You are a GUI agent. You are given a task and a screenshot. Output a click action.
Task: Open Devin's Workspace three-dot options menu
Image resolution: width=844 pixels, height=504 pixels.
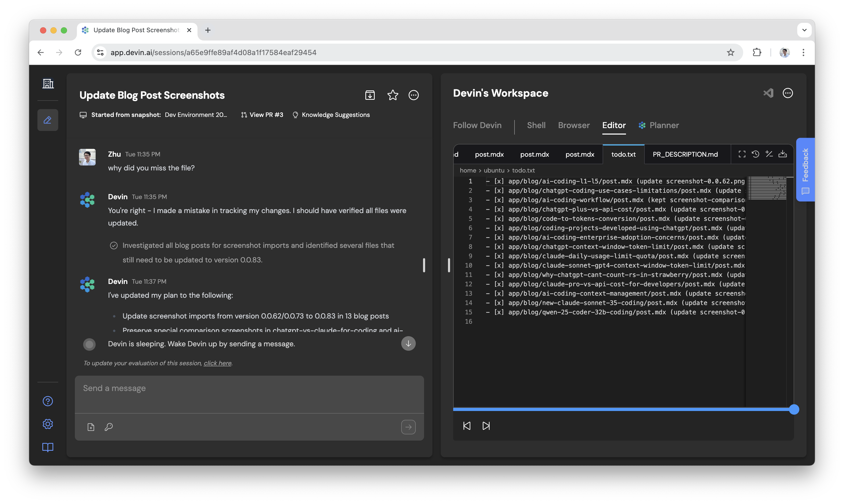788,93
